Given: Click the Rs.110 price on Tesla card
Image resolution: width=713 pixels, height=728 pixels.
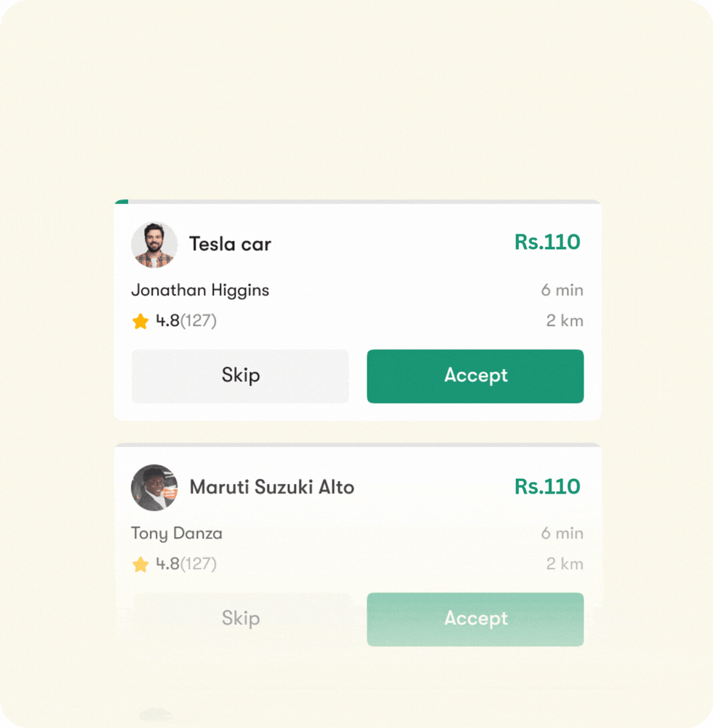Looking at the screenshot, I should click(x=547, y=242).
